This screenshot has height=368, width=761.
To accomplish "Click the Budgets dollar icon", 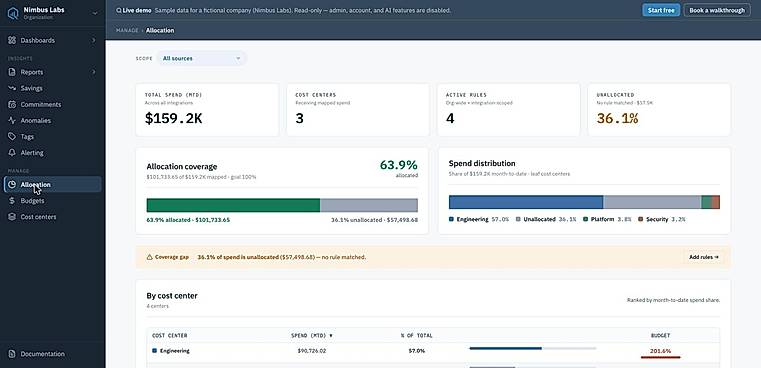I will click(x=12, y=201).
